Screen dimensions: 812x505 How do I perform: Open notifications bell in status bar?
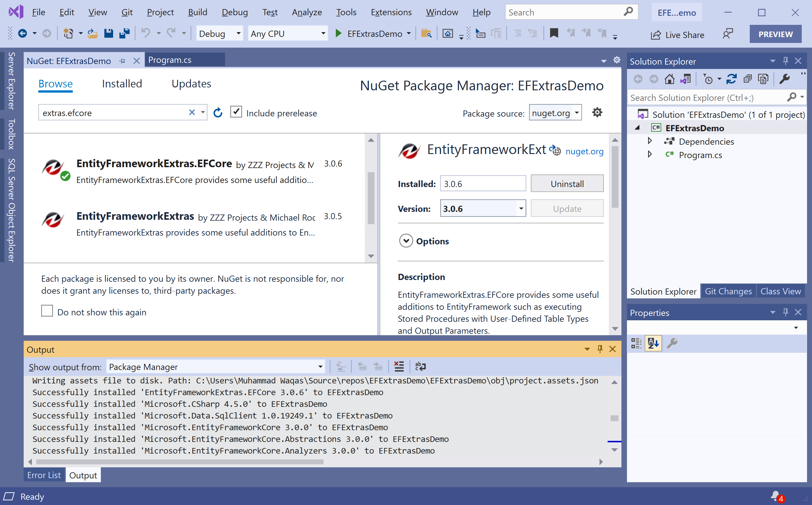pyautogui.click(x=775, y=496)
